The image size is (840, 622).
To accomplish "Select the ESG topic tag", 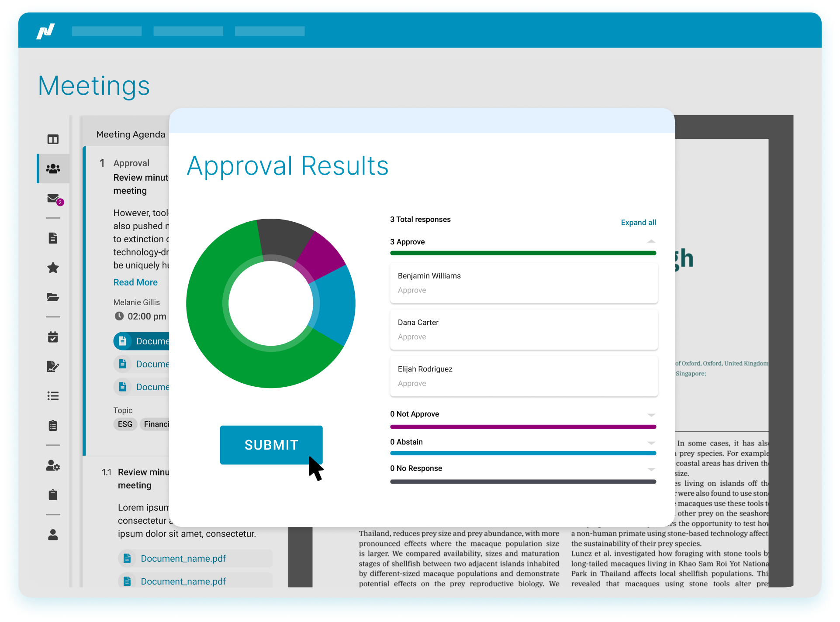I will point(125,424).
